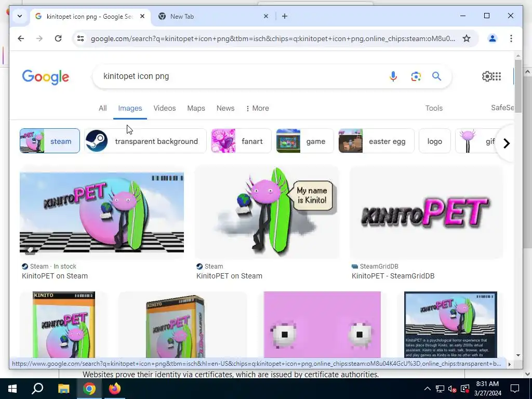Select the Images tab

[130, 108]
